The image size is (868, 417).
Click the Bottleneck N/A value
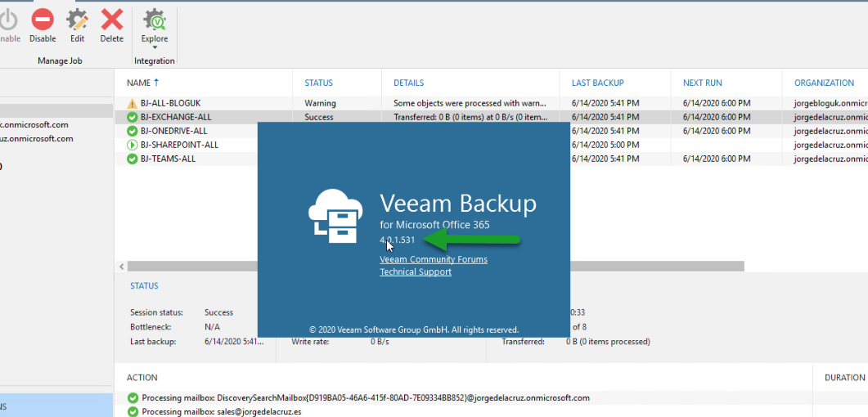212,327
